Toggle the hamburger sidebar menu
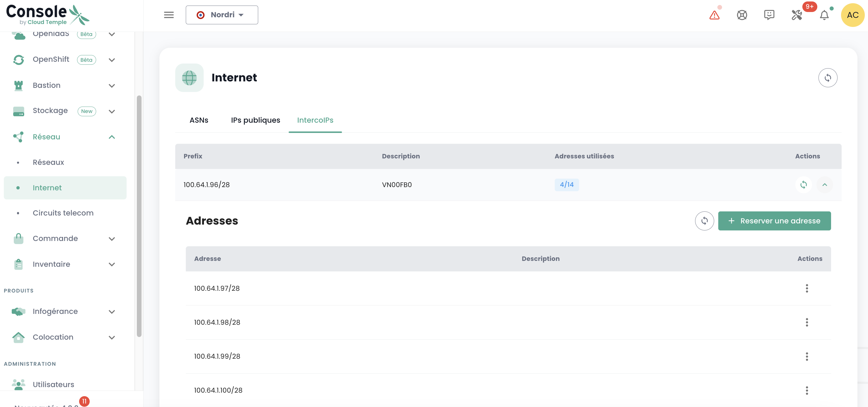This screenshot has height=407, width=868. point(169,15)
